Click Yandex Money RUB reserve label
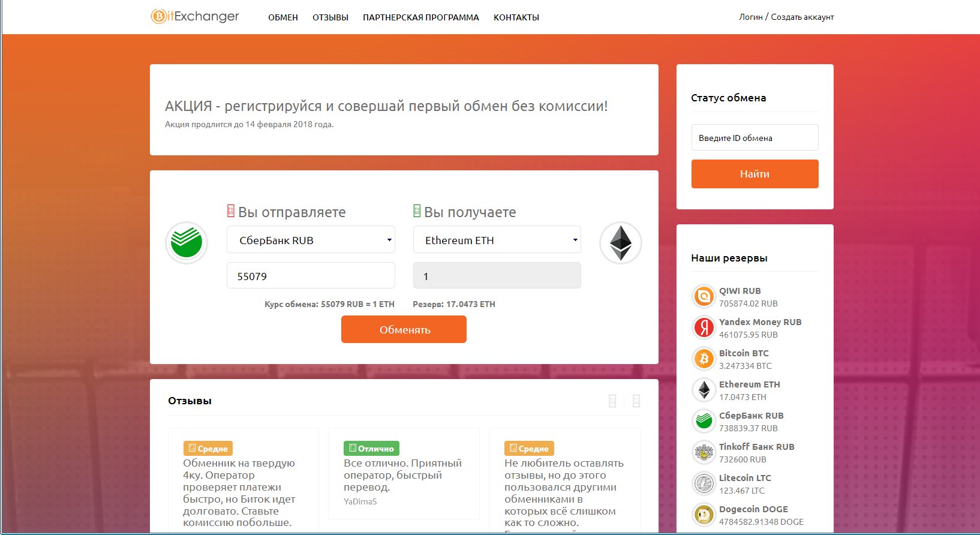 pyautogui.click(x=760, y=322)
